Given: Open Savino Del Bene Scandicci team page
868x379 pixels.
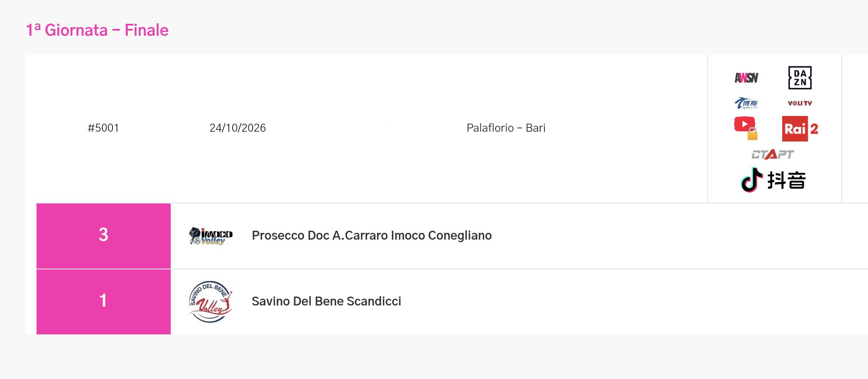Looking at the screenshot, I should (x=326, y=301).
